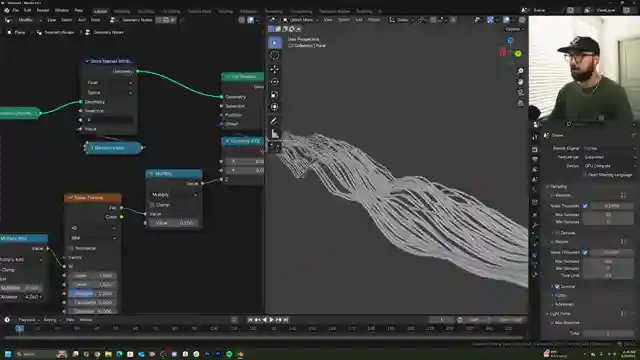This screenshot has width=640, height=360.
Task: Open Blender icon on the taskbar
Action: coord(240,354)
